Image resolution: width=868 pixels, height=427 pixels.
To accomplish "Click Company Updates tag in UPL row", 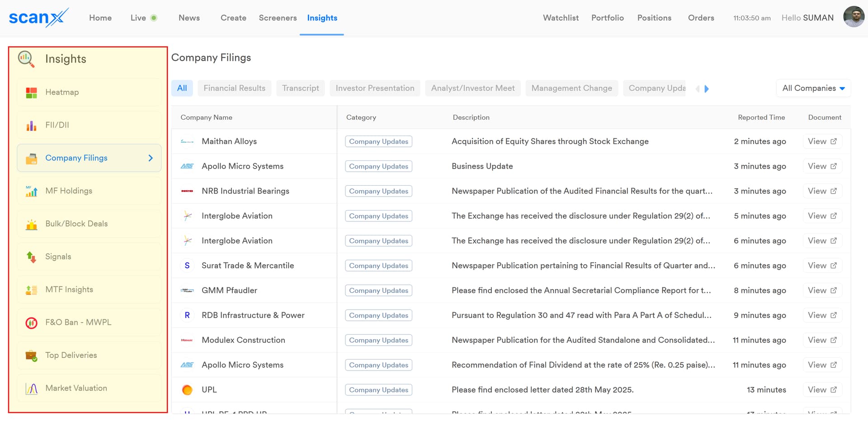I will (378, 390).
